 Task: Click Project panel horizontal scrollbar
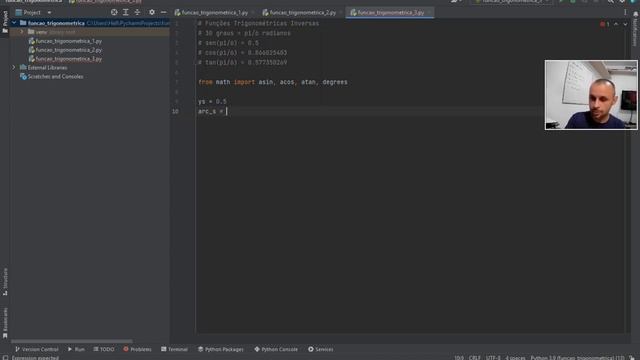(x=72, y=341)
